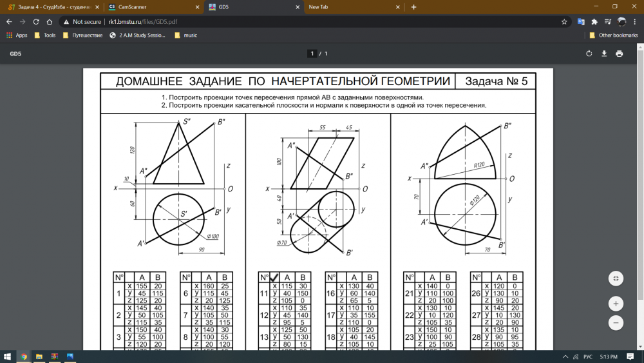Zoom in on the PDF
Image resolution: width=644 pixels, height=363 pixels.
point(616,303)
